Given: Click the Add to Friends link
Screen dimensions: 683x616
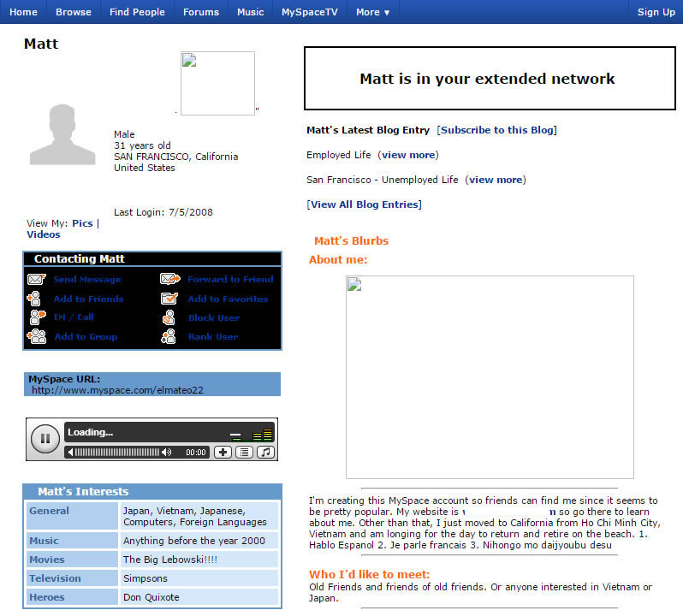Looking at the screenshot, I should [88, 299].
